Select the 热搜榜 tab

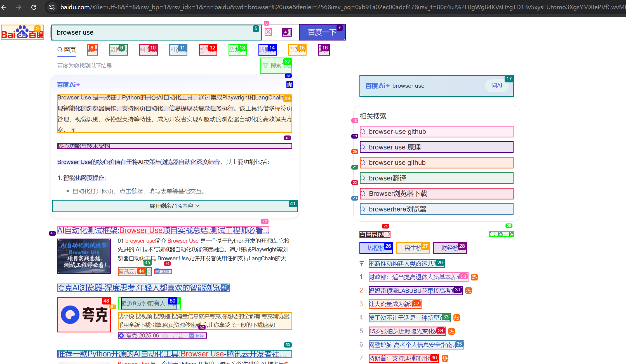coord(376,248)
